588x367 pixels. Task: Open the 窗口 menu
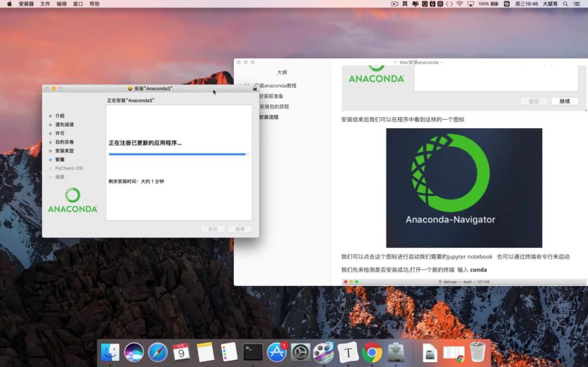tap(78, 3)
